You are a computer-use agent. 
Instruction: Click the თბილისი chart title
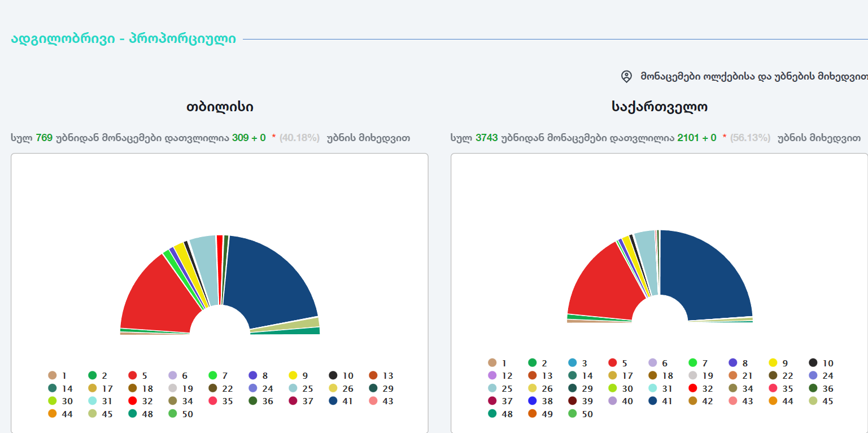[220, 107]
